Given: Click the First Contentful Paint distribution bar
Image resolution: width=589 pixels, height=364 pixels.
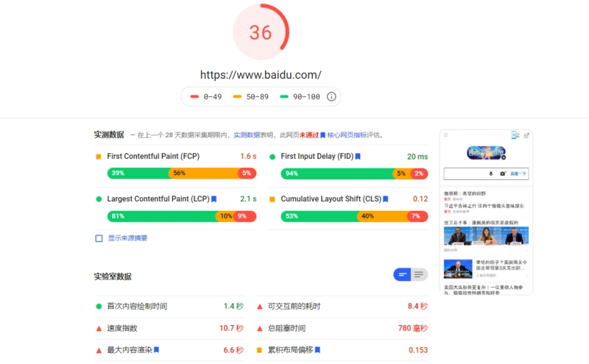Looking at the screenshot, I should 182,173.
